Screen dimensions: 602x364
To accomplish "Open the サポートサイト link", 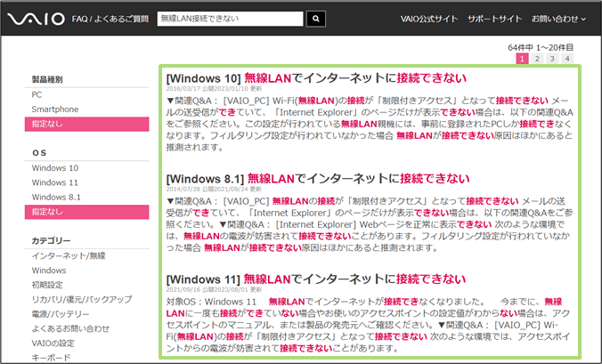I will (494, 19).
